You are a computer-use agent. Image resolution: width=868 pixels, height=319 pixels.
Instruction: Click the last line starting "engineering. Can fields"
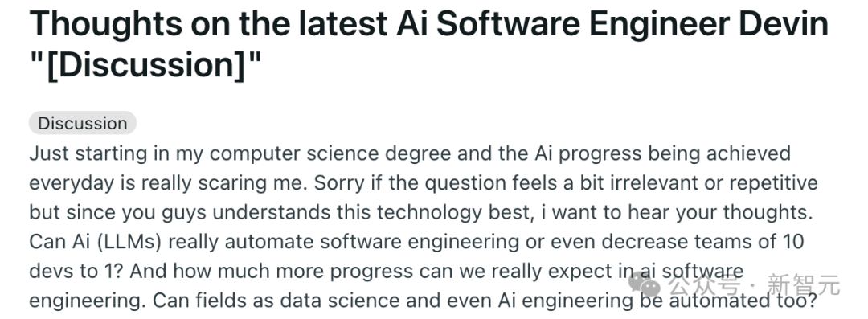[423, 301]
